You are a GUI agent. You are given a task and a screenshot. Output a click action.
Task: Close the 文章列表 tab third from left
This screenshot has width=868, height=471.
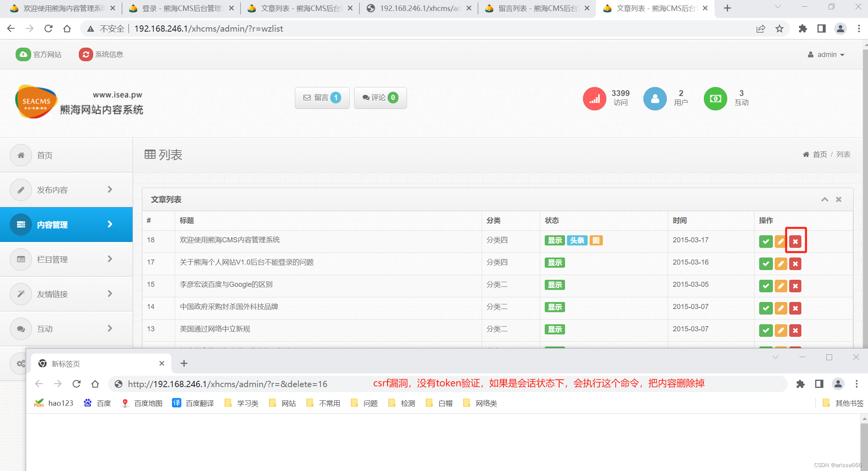click(350, 8)
